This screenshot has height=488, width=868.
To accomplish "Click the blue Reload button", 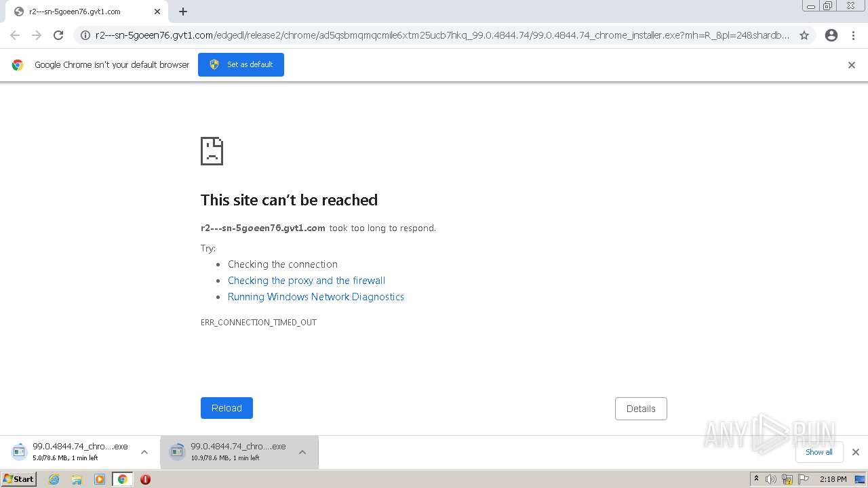I will [226, 408].
